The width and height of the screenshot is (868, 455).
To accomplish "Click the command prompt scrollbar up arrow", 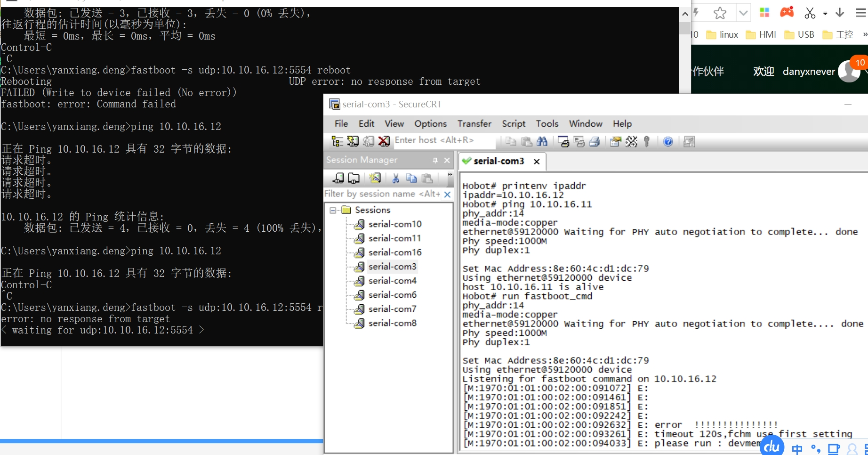I will click(x=685, y=14).
